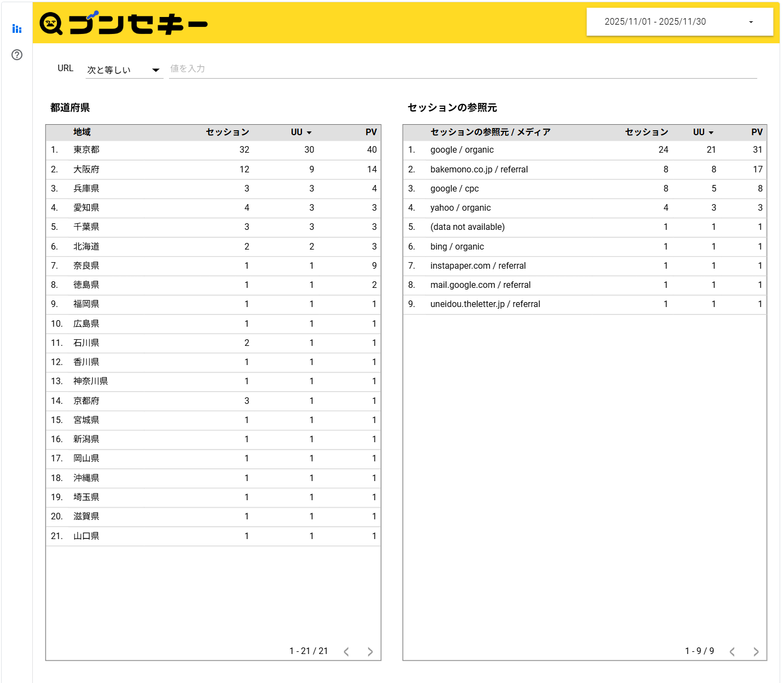Go to next page in 都道府県 table

(x=370, y=651)
